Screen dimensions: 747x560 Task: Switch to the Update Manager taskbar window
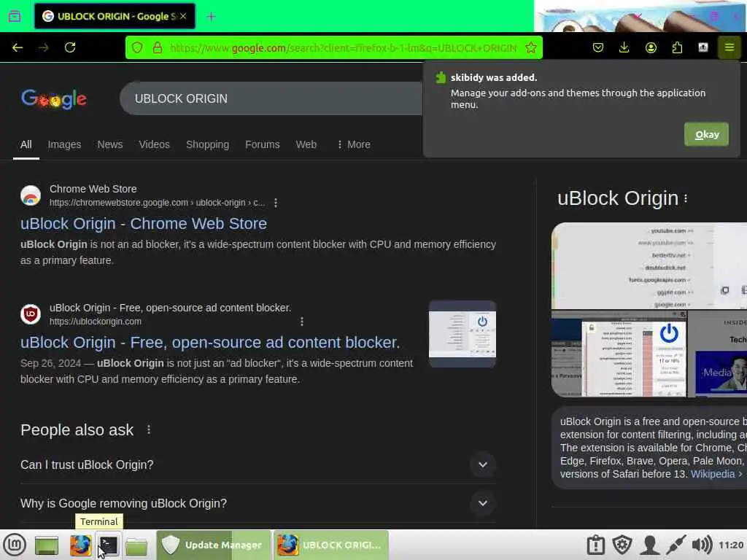pos(214,545)
